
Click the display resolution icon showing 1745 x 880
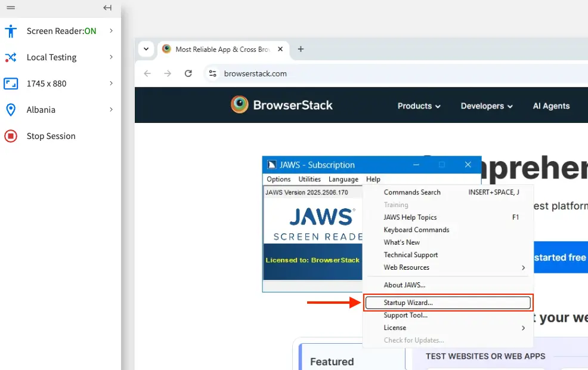11,84
